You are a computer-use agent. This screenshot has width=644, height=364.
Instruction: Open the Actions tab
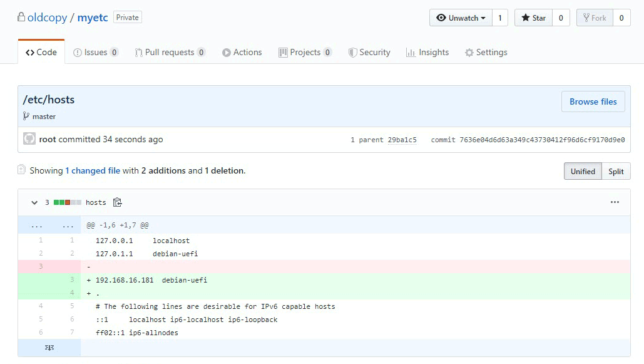click(242, 53)
